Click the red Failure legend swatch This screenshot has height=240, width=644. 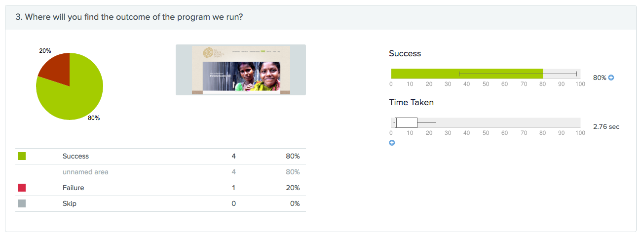22,188
